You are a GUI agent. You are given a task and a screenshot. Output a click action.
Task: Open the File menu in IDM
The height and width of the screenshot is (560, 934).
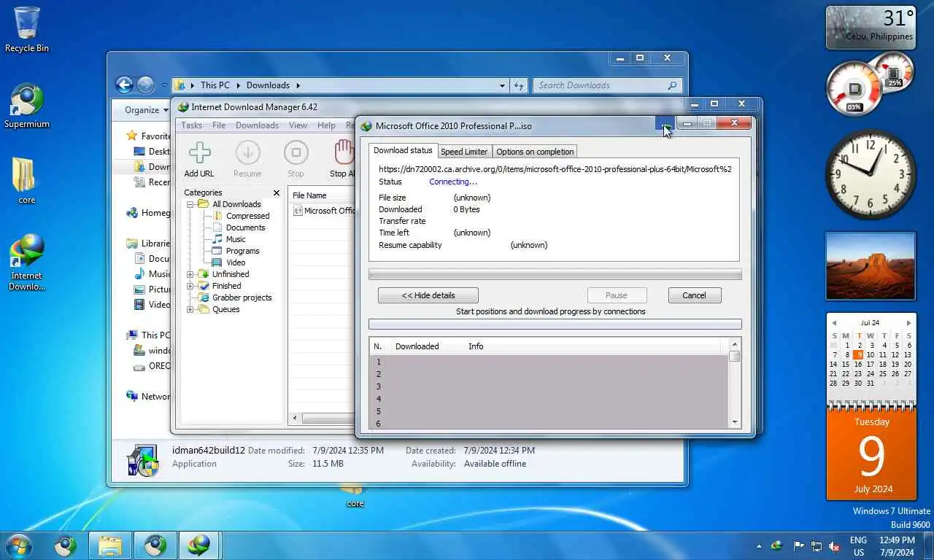219,125
